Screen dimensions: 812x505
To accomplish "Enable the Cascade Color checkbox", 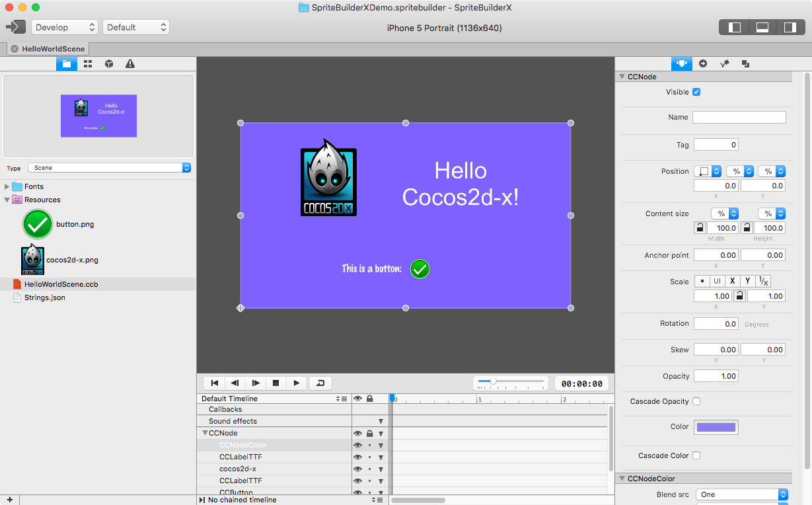I will pyautogui.click(x=696, y=455).
